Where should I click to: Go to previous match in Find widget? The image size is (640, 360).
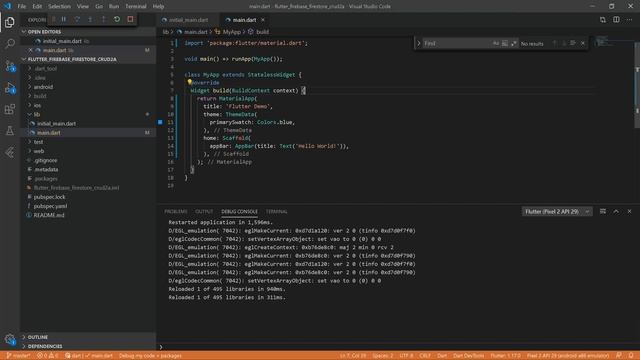point(554,43)
